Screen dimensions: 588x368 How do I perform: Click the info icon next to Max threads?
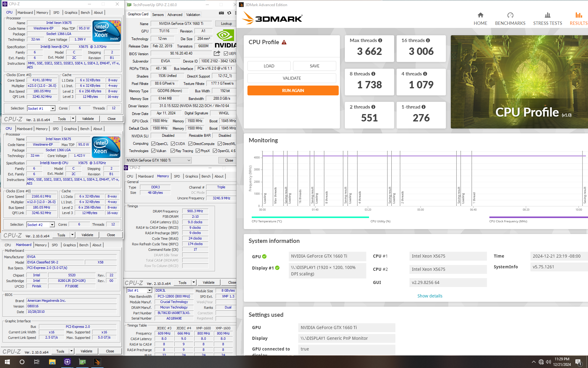(380, 40)
